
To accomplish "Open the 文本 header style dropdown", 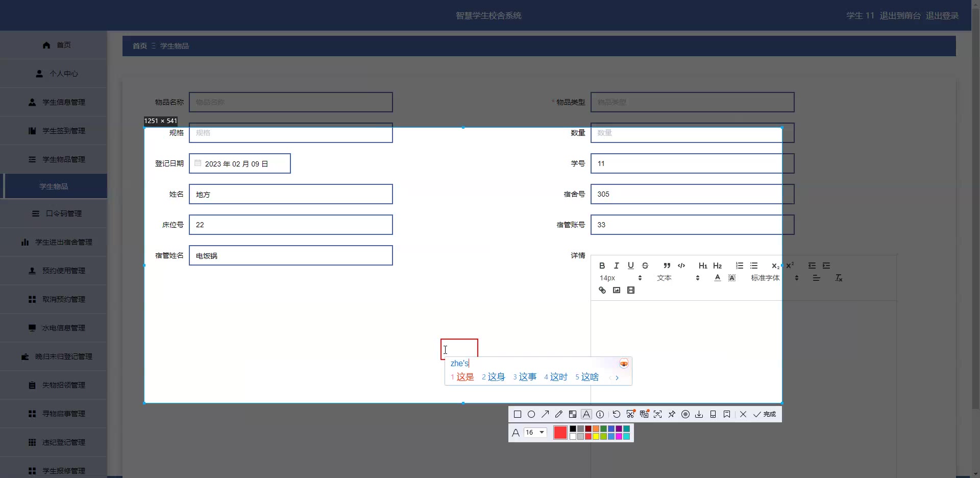I will pos(678,278).
